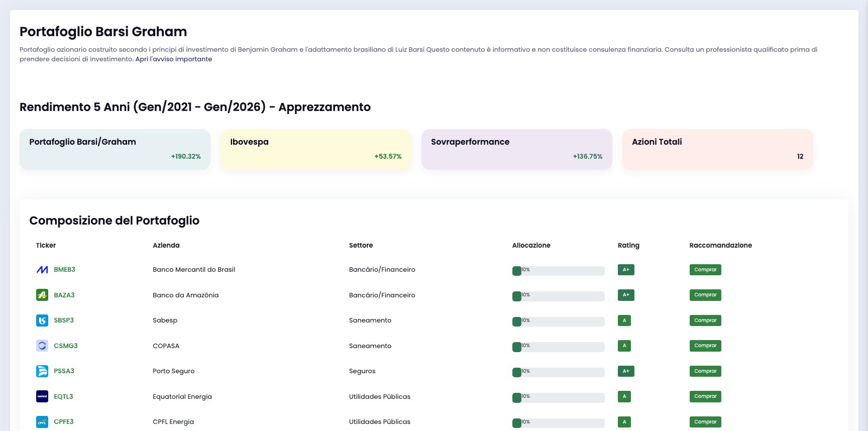Viewport: 868px width, 431px height.
Task: Open the EQTL3 ticker link
Action: pos(63,396)
